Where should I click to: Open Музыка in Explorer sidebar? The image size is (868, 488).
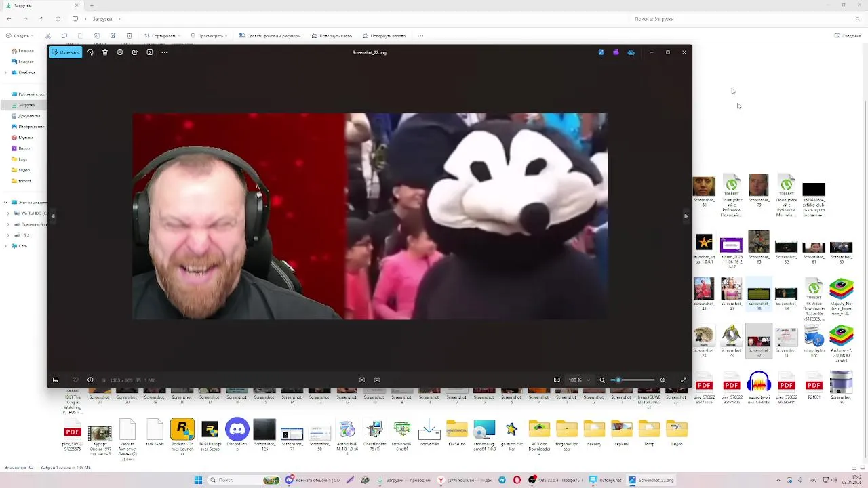pos(22,138)
